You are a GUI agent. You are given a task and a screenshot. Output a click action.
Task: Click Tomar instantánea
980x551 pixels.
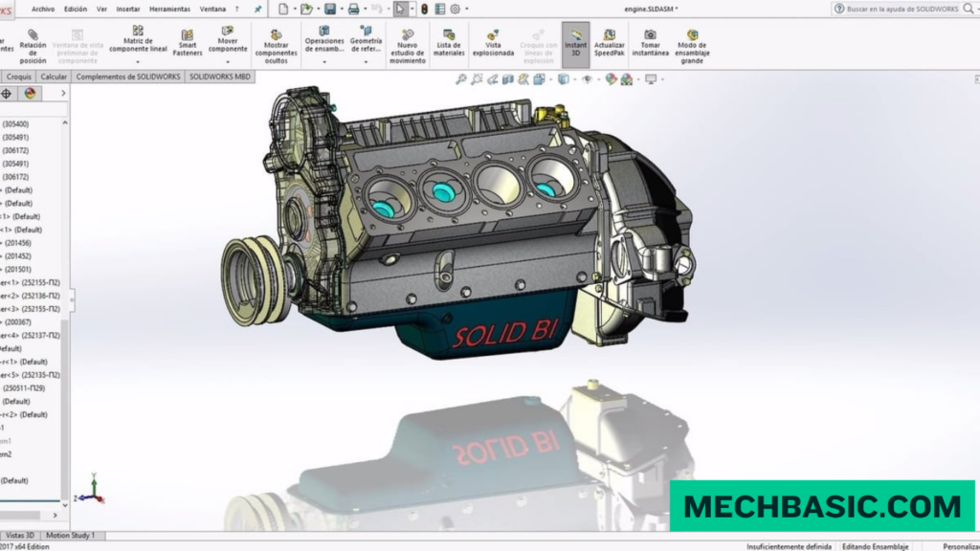[650, 42]
